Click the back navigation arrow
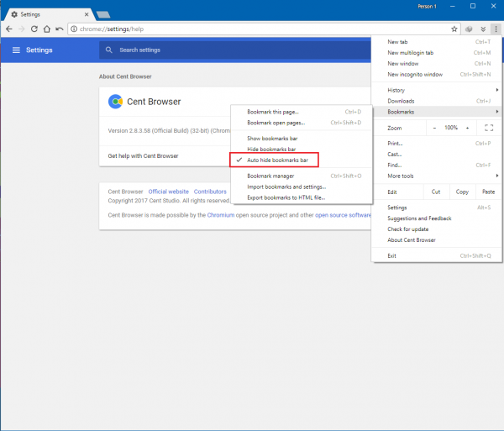The image size is (504, 431). 9,29
